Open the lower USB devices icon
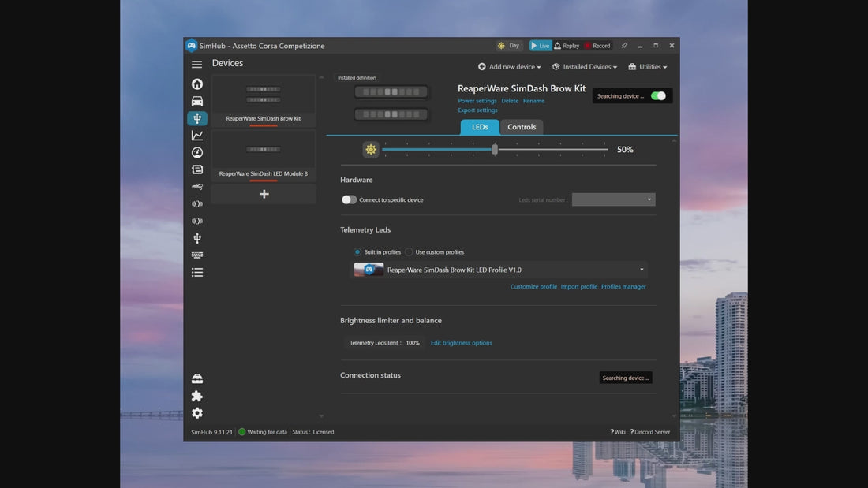This screenshot has height=488, width=868. point(197,238)
